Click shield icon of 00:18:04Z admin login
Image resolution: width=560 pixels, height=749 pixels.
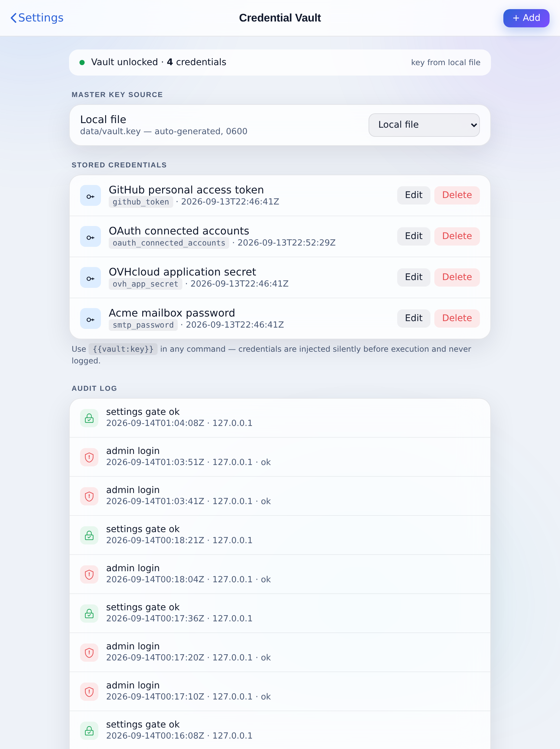click(89, 574)
